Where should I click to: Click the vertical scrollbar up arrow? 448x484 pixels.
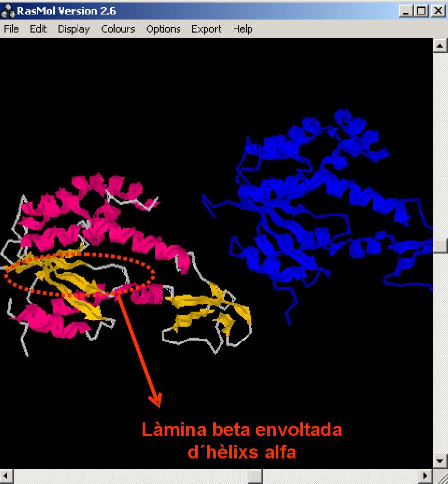coord(440,46)
